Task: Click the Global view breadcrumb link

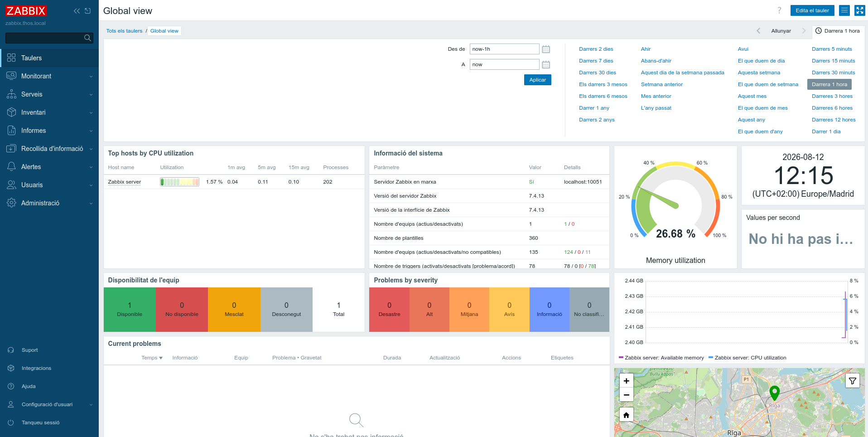Action: pyautogui.click(x=164, y=31)
